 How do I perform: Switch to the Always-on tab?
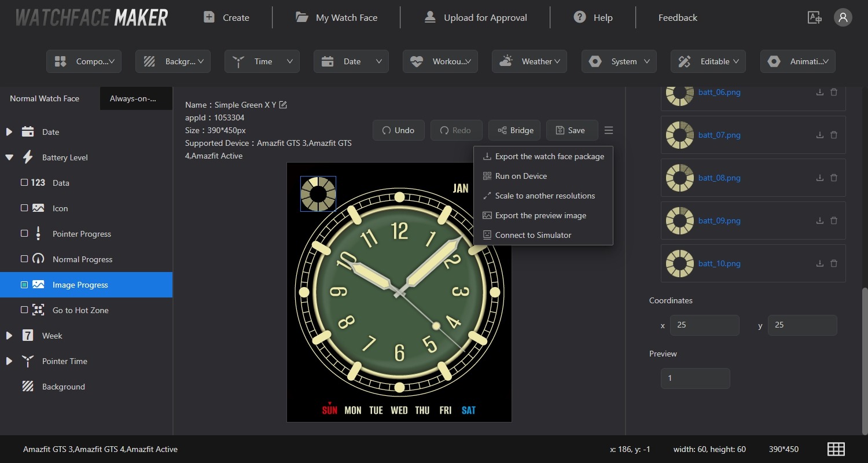[135, 98]
